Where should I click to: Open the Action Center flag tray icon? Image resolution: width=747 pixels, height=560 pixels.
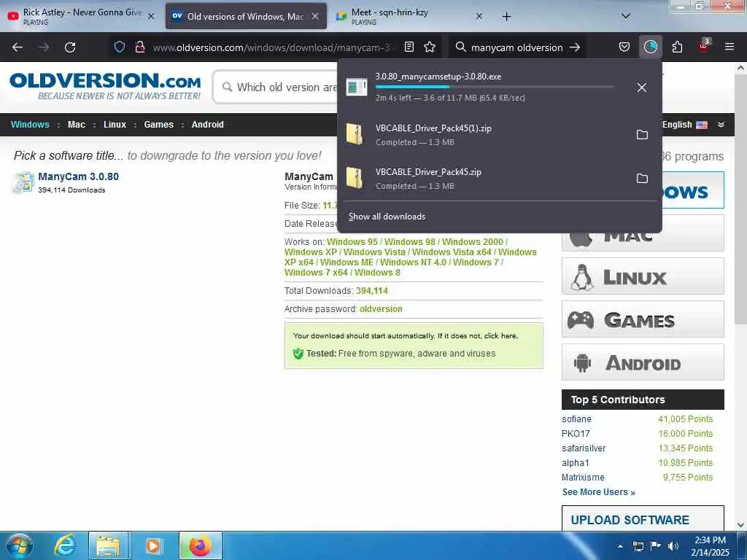(656, 546)
